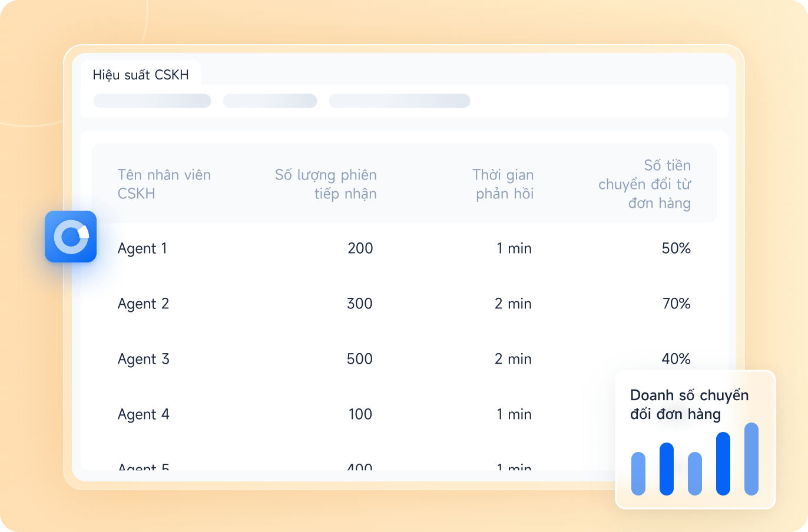Viewport: 808px width, 532px height.
Task: Sort by Tên nhân viên CSKH column
Action: tap(164, 184)
